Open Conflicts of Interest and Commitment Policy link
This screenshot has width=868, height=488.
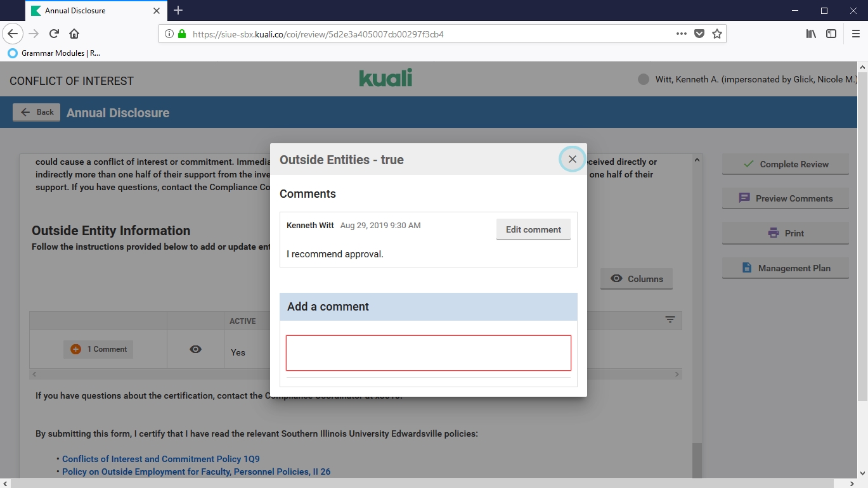point(160,459)
